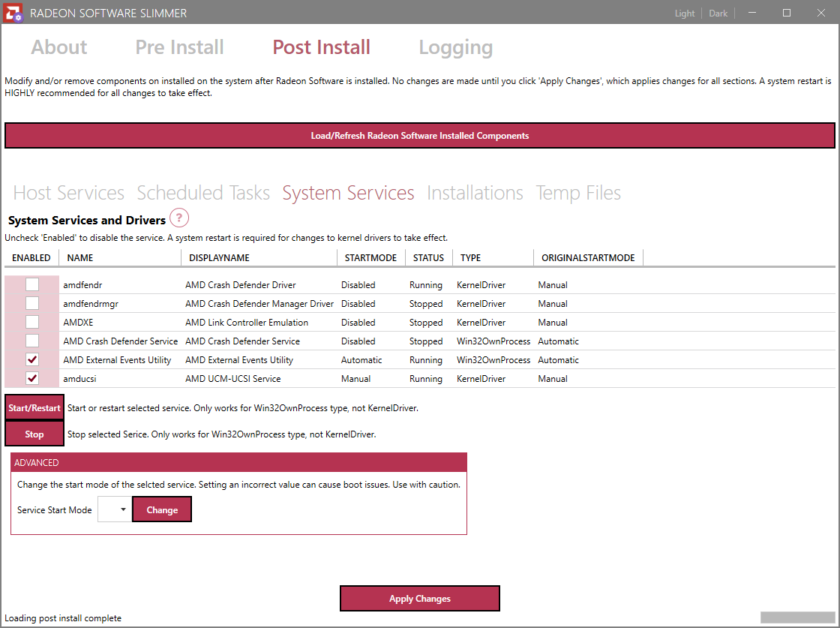Click the Automatic startmode of AMD External Events Utility
The height and width of the screenshot is (628, 840).
tap(361, 360)
